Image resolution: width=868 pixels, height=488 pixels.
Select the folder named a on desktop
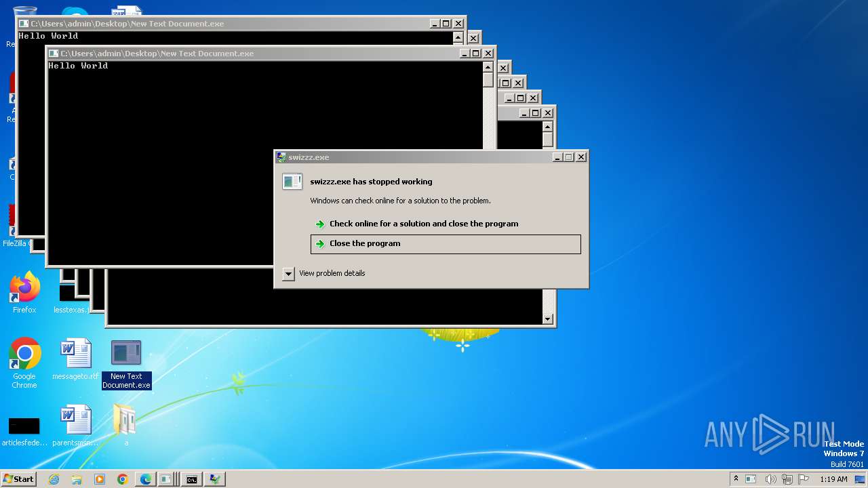point(125,426)
